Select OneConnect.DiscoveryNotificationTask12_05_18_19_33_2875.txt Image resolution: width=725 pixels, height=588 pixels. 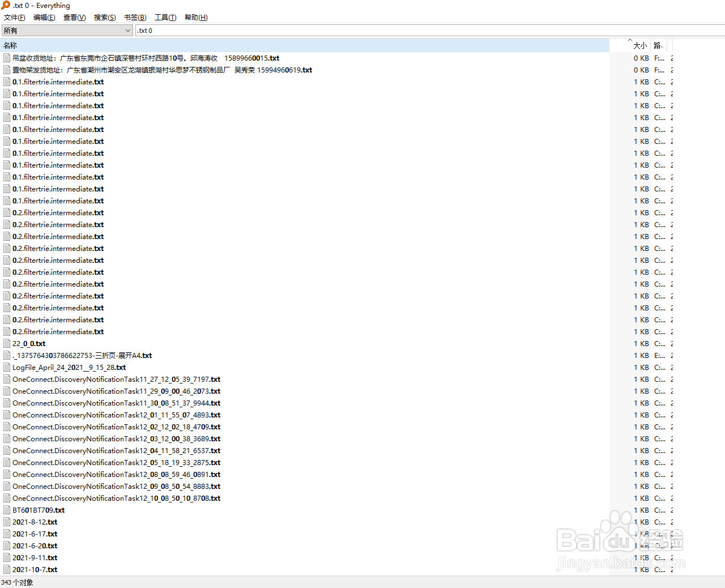pos(117,463)
